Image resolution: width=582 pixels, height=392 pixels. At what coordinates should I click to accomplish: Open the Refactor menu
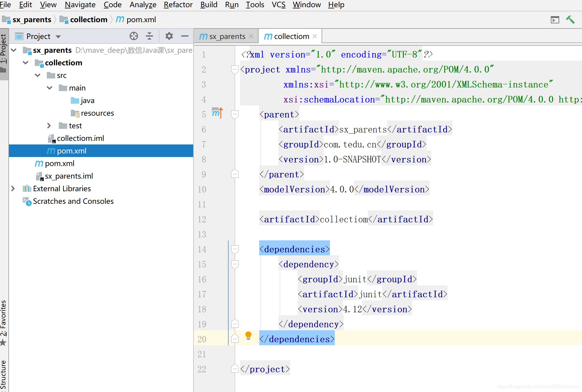tap(178, 5)
